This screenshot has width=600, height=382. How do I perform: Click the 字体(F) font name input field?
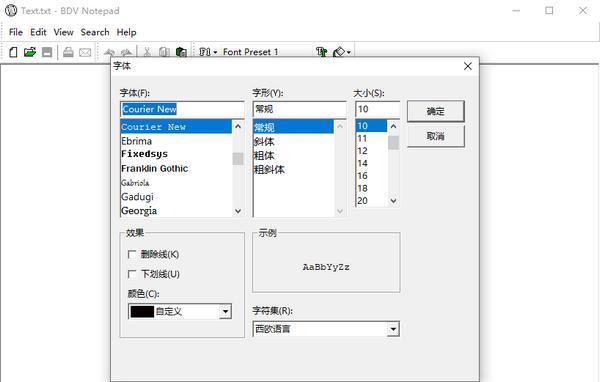[x=182, y=109]
